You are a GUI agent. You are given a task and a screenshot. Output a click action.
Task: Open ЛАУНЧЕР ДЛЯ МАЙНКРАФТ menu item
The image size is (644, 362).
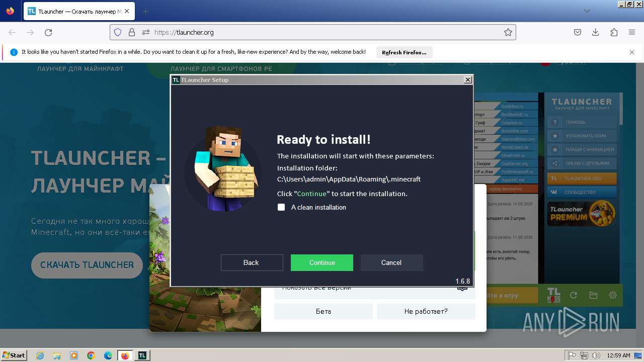click(80, 68)
